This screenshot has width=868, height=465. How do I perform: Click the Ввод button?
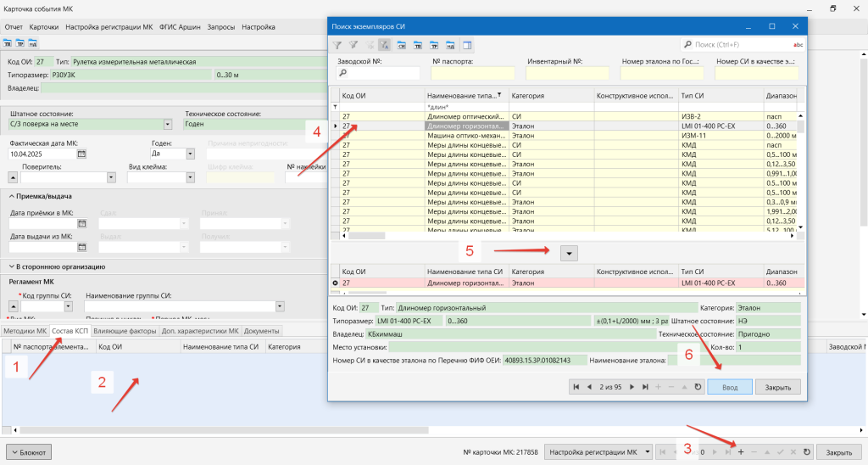[730, 387]
